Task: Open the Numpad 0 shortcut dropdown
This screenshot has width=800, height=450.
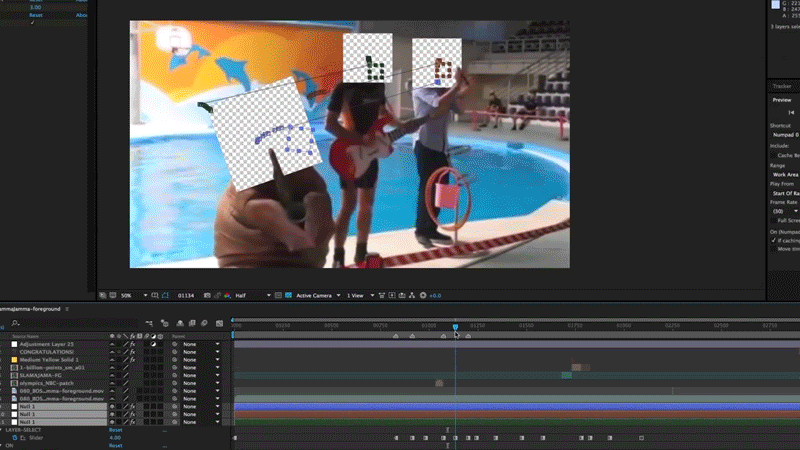Action: pos(785,135)
